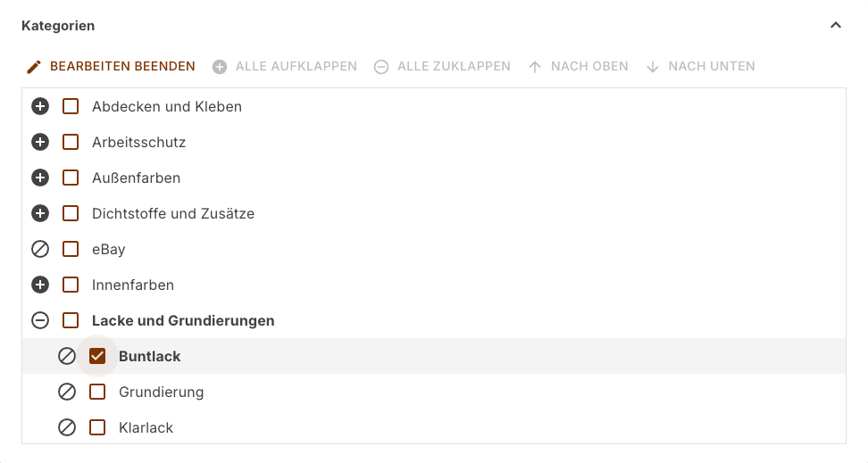Check the Grundierung checkbox
The image size is (868, 463).
(97, 392)
